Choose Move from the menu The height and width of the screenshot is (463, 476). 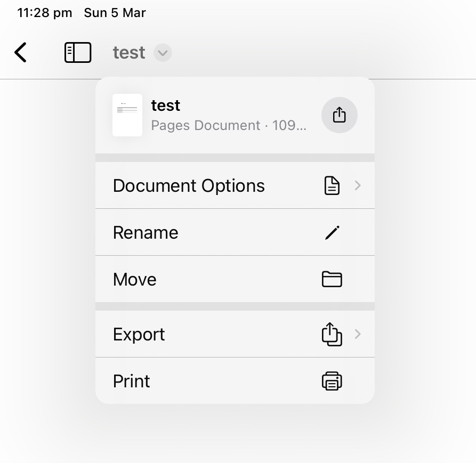click(134, 279)
